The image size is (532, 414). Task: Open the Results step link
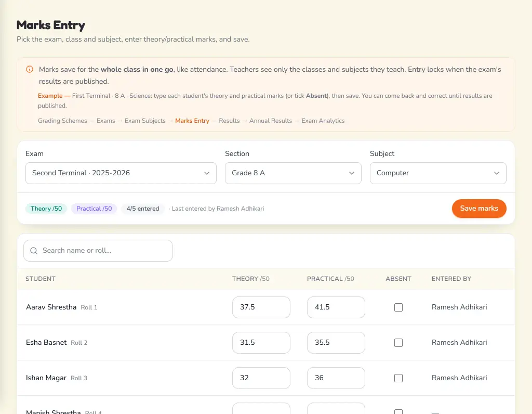pos(229,121)
